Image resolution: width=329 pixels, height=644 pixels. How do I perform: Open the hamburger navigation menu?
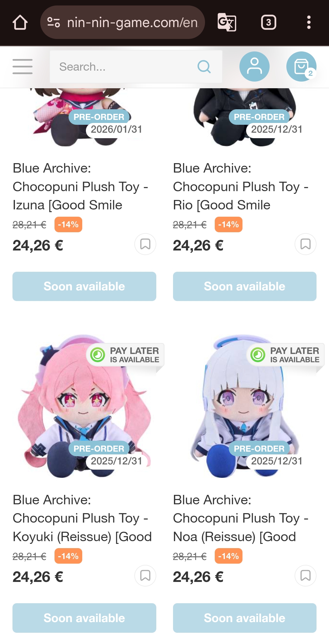[23, 67]
